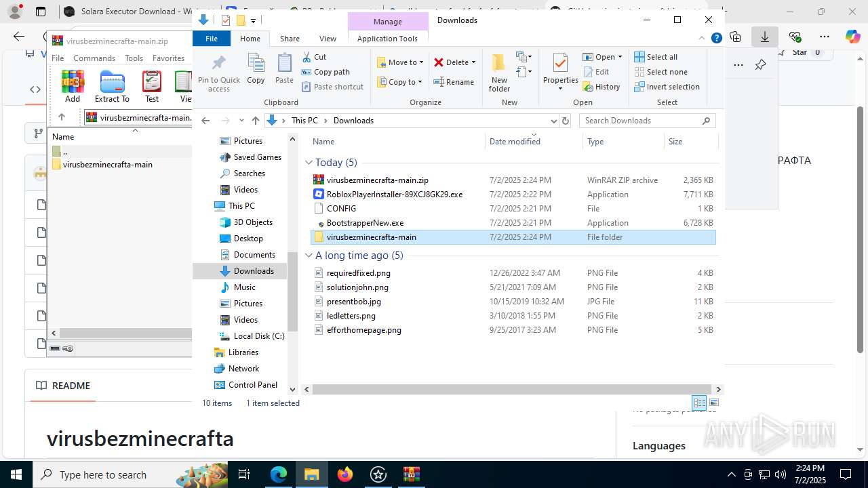868x488 pixels.
Task: Refresh the Downloads folder view
Action: (566, 121)
